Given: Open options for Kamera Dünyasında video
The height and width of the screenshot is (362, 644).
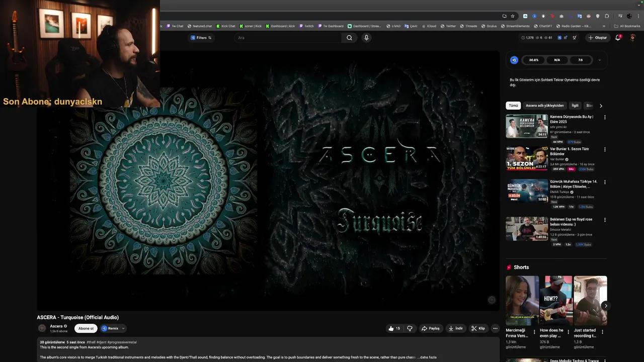Looking at the screenshot, I should pyautogui.click(x=605, y=117).
